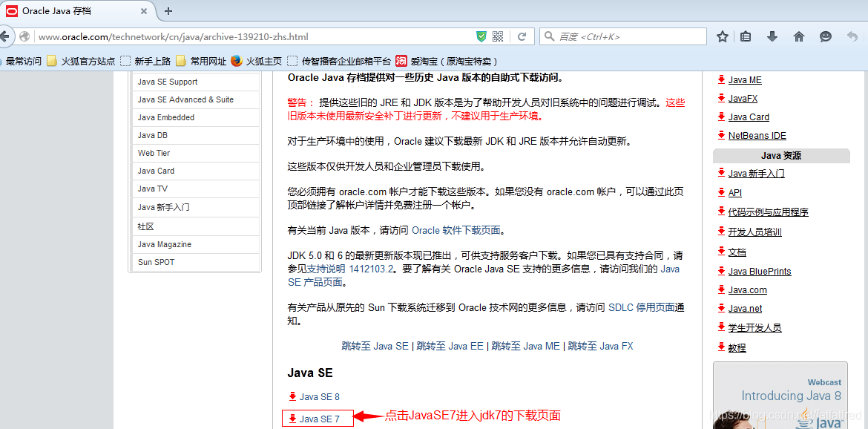Open downloads arrow icon
This screenshot has width=868, height=429.
[x=772, y=36]
